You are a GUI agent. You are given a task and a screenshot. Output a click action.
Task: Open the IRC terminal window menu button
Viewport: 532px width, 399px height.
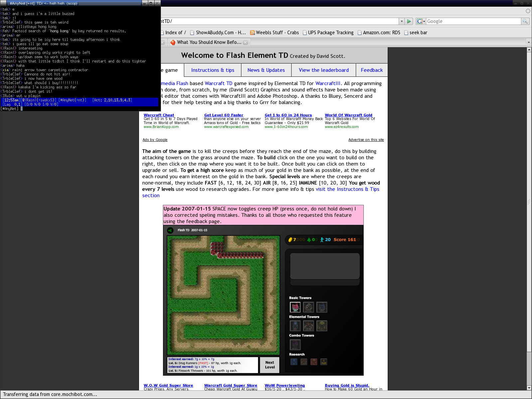click(x=3, y=3)
